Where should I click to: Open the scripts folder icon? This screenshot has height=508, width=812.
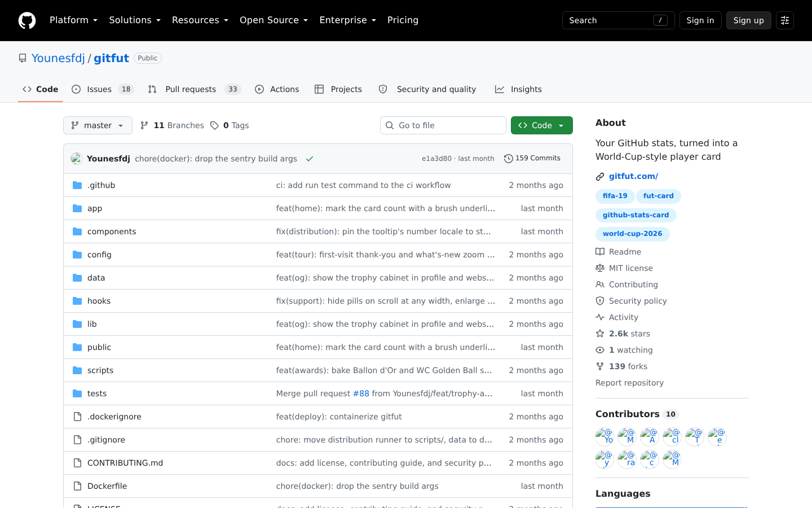77,370
